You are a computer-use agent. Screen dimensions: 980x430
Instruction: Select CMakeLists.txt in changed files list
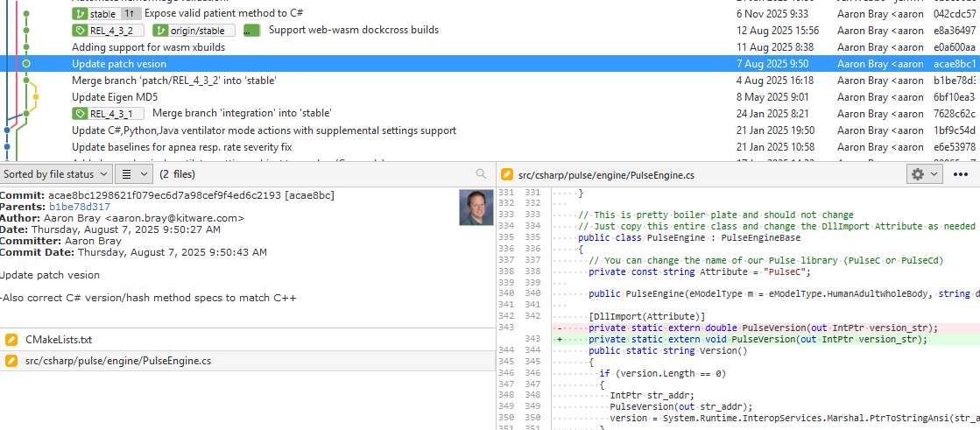point(59,340)
